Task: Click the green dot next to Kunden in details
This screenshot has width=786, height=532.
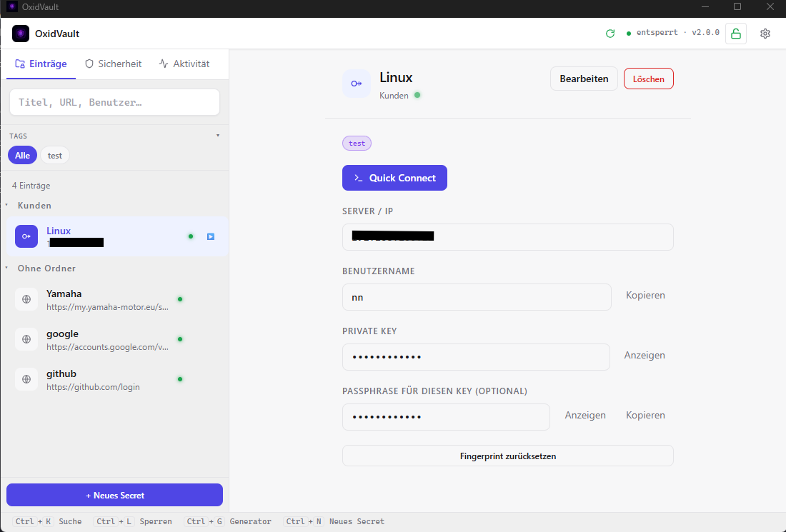Action: point(417,95)
